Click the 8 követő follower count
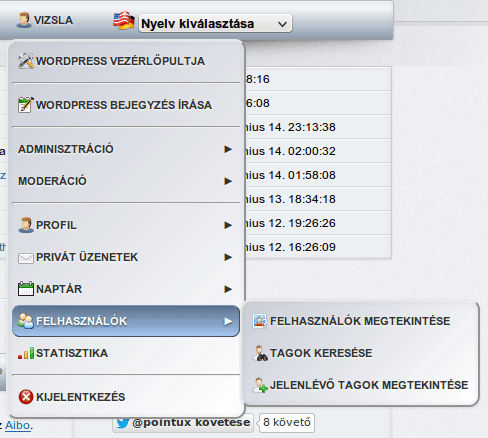This screenshot has height=438, width=488. (x=287, y=422)
